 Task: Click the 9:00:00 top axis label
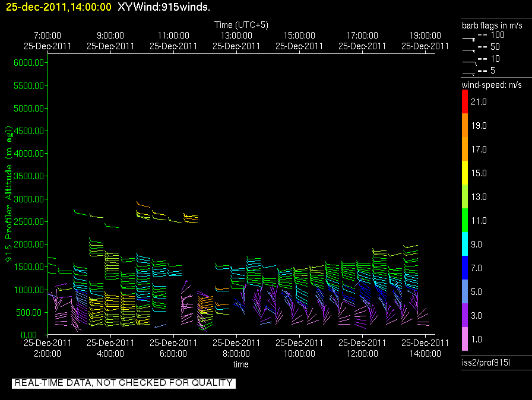coord(110,35)
